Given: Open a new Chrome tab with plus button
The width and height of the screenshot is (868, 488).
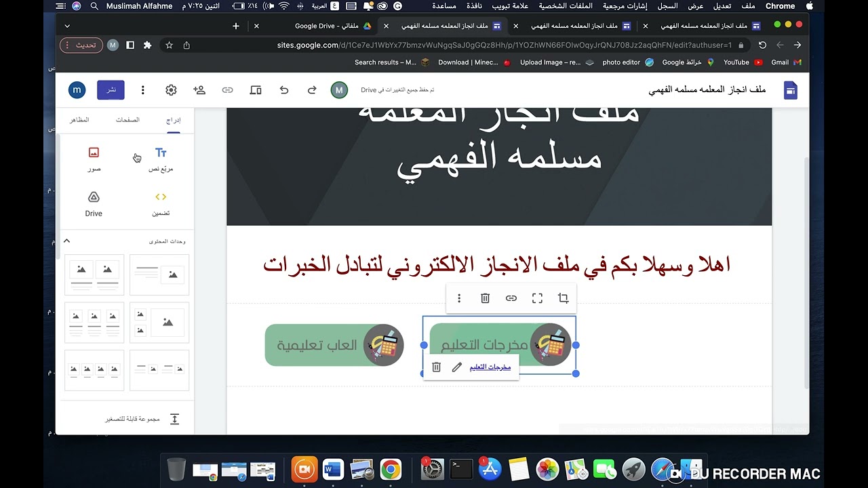Looking at the screenshot, I should (235, 26).
